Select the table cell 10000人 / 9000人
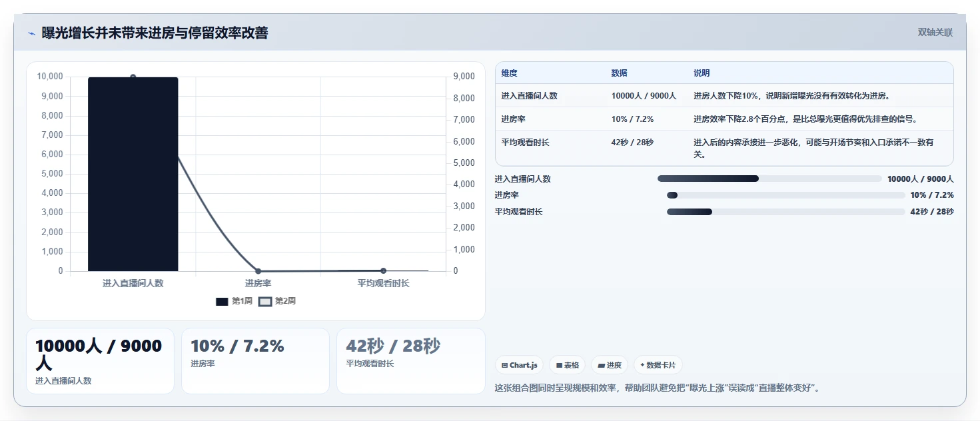The height and width of the screenshot is (421, 980). pyautogui.click(x=644, y=96)
